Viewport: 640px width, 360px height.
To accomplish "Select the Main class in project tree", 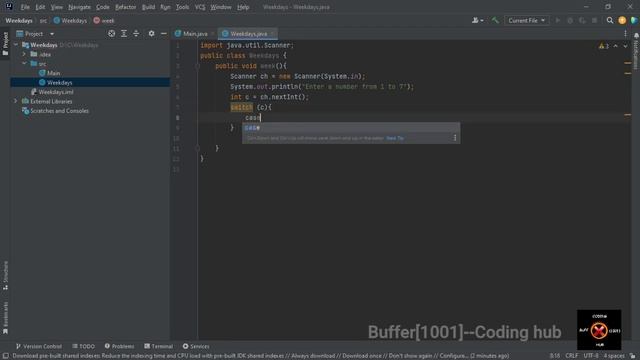I will pos(49,73).
